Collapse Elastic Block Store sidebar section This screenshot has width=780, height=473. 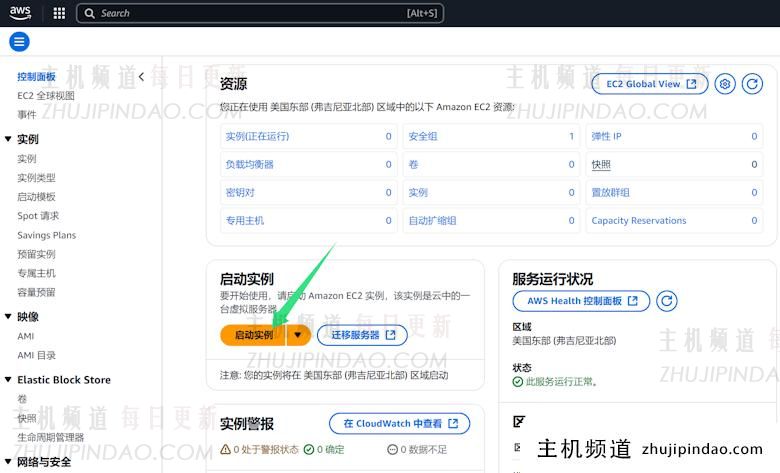pyautogui.click(x=8, y=379)
